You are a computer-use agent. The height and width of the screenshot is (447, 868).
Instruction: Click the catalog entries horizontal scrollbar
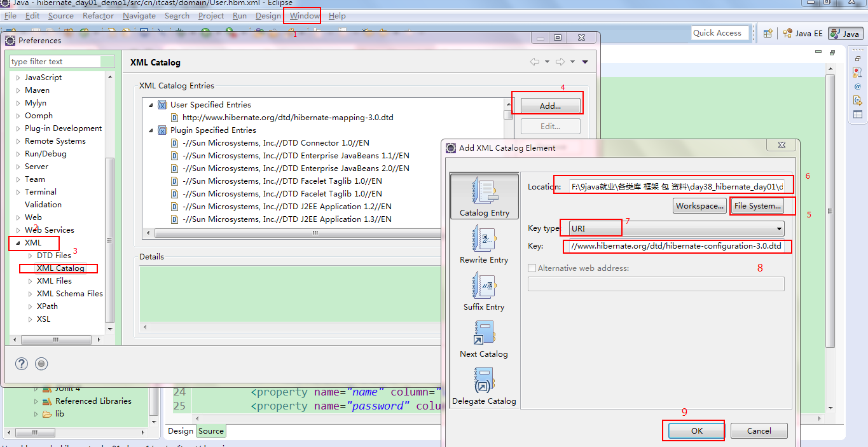point(315,233)
